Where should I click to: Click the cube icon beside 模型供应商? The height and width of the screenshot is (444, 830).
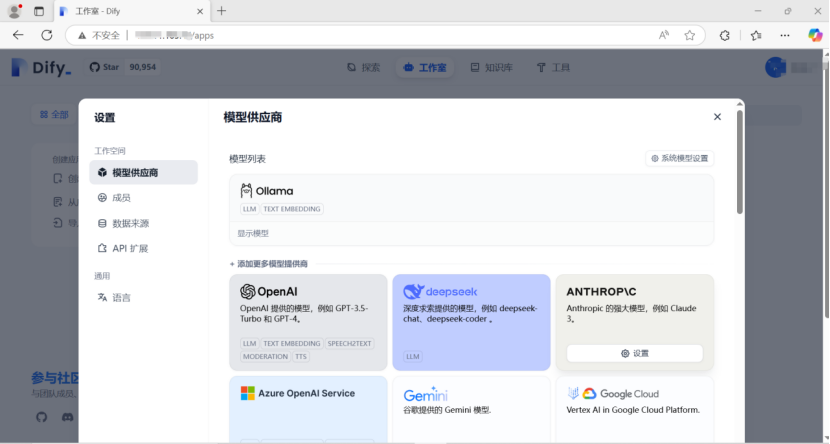click(x=102, y=173)
